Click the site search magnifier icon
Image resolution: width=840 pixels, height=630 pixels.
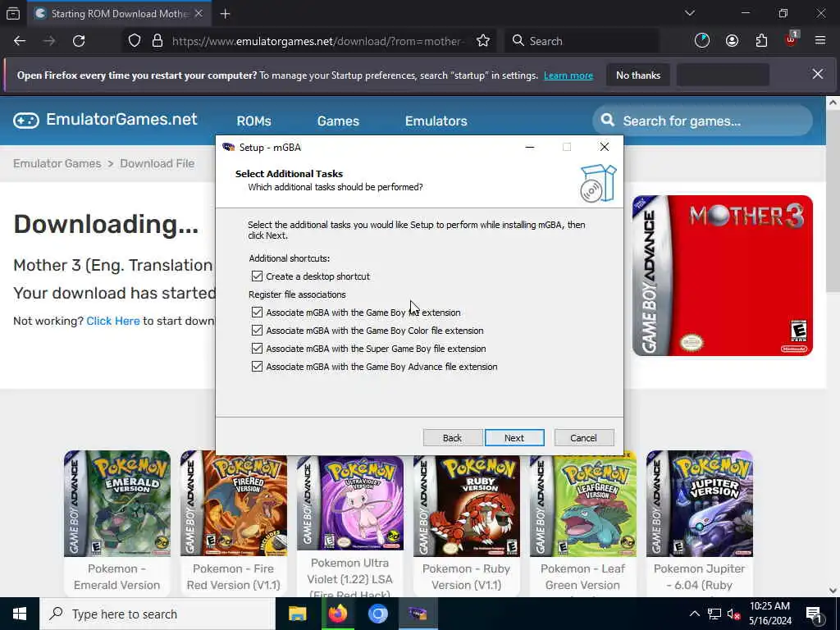click(608, 120)
